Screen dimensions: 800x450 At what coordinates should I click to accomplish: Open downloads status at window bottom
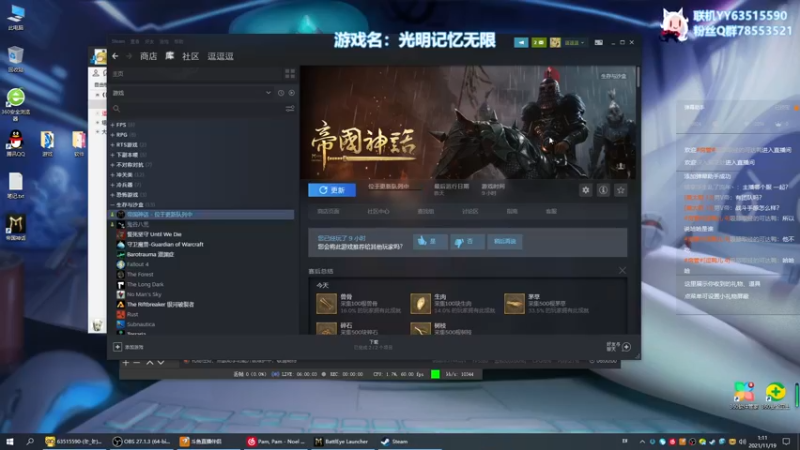pyautogui.click(x=373, y=345)
